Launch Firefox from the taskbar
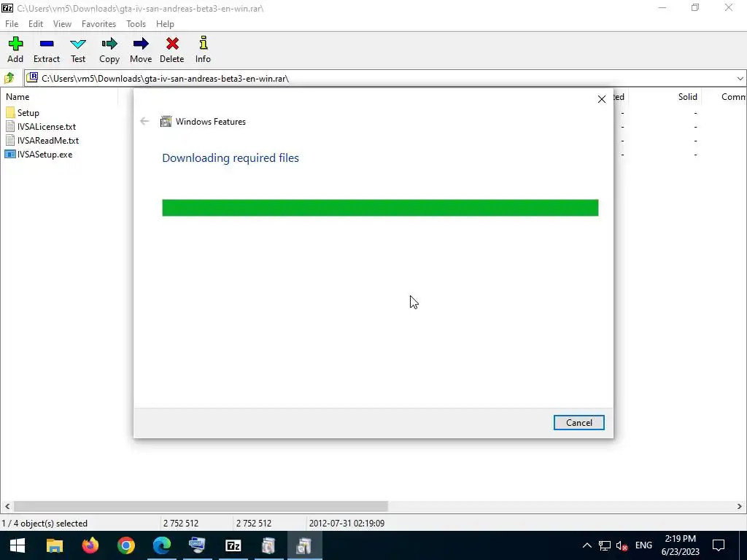Image resolution: width=747 pixels, height=560 pixels. (x=90, y=545)
